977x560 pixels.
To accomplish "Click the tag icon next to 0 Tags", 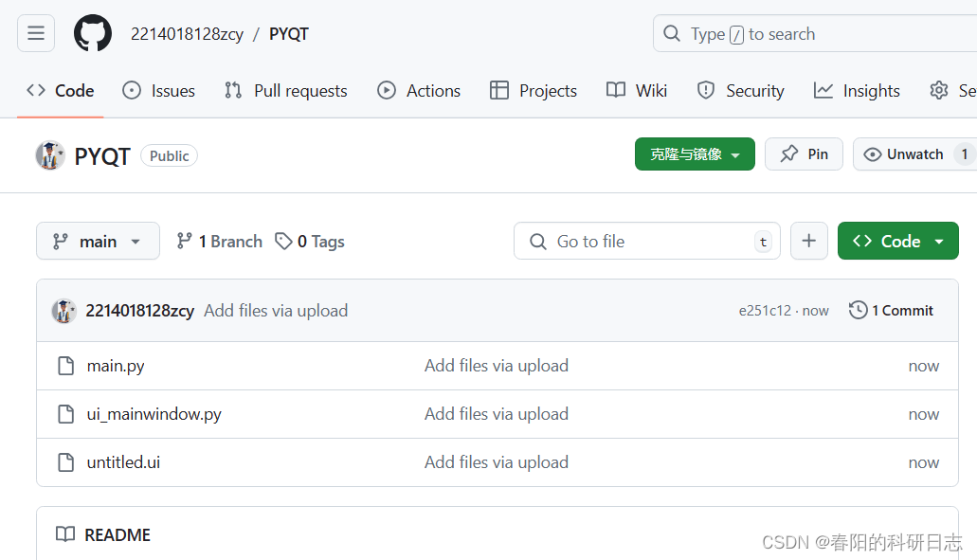I will pos(283,241).
